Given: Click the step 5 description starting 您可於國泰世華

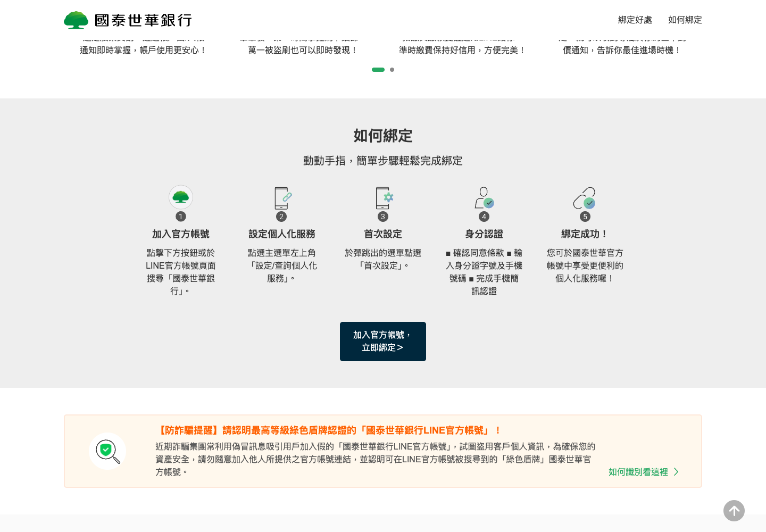Looking at the screenshot, I should tap(585, 265).
